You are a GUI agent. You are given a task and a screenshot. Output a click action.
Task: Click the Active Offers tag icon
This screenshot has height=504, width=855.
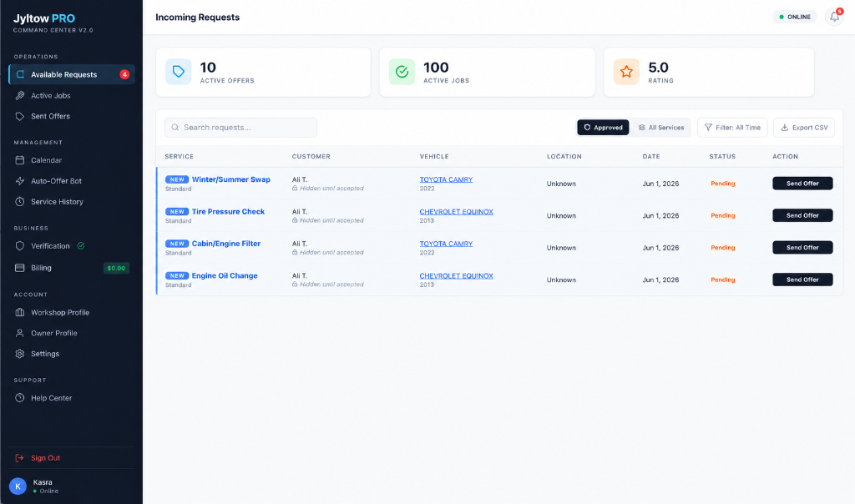coord(179,72)
